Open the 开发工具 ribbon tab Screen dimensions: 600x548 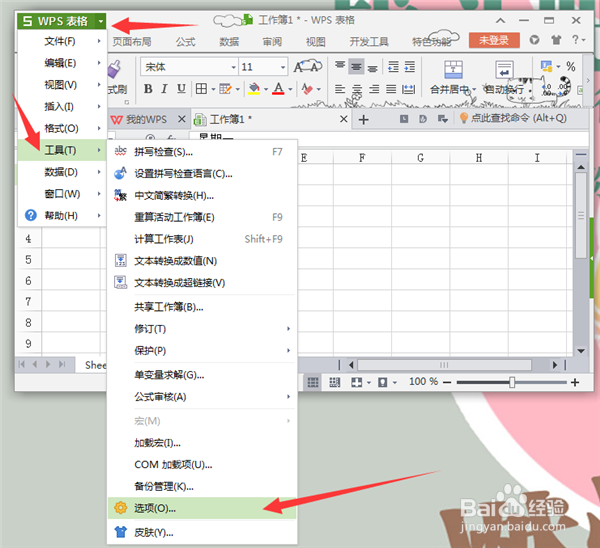pyautogui.click(x=369, y=41)
